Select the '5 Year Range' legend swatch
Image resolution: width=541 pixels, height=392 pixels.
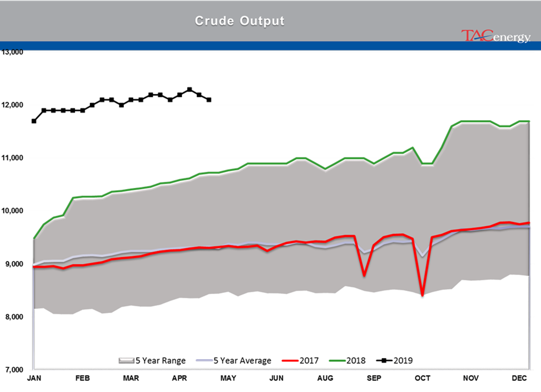pyautogui.click(x=126, y=361)
